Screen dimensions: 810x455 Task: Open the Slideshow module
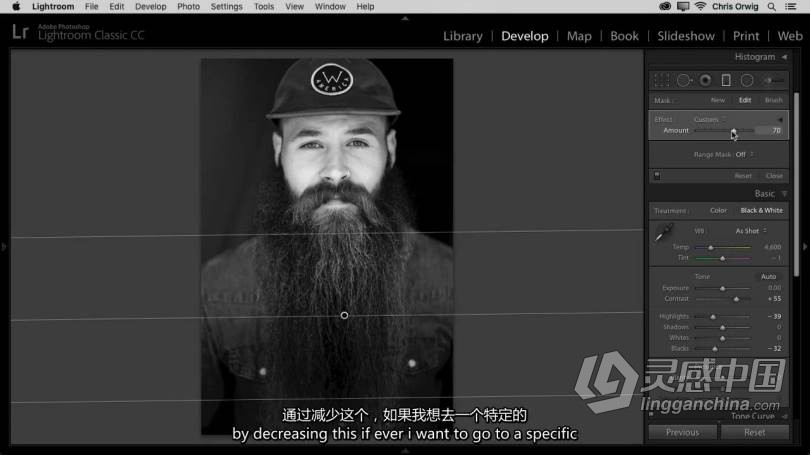click(686, 36)
